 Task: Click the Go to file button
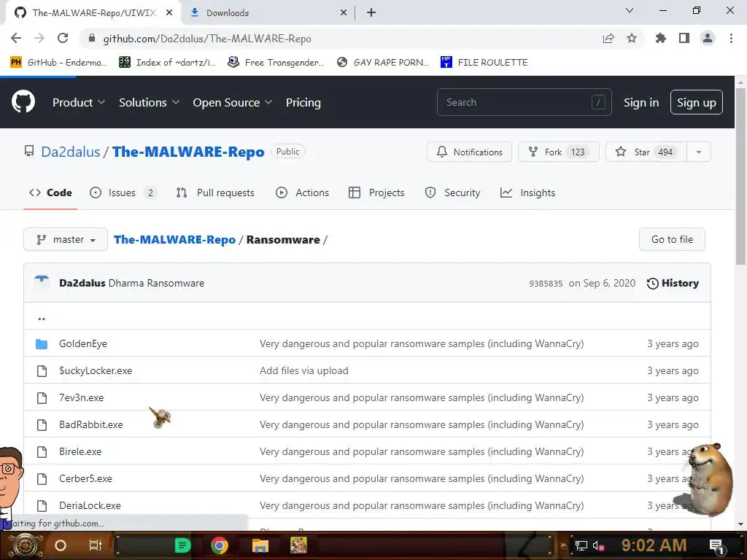672,239
